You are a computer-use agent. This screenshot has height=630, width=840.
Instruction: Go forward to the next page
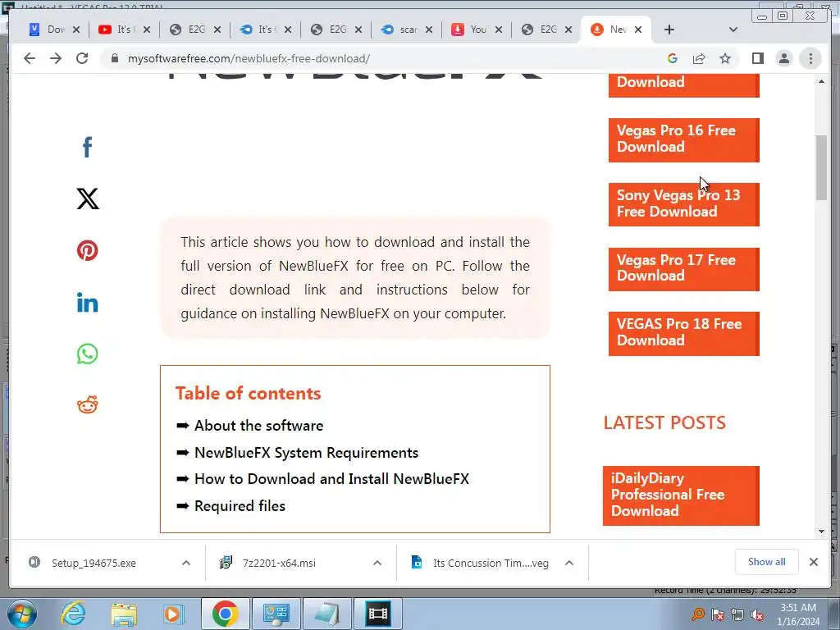[56, 58]
